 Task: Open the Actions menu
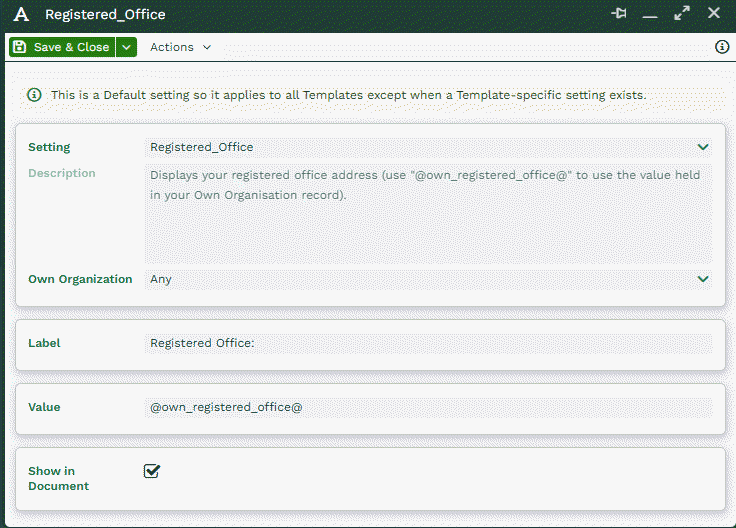[181, 47]
